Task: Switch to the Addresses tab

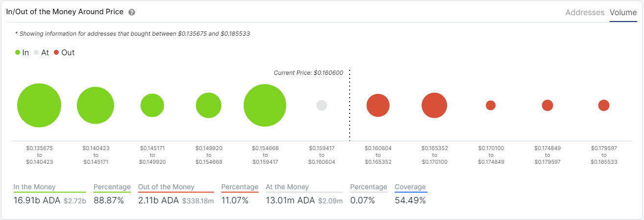Action: click(585, 13)
